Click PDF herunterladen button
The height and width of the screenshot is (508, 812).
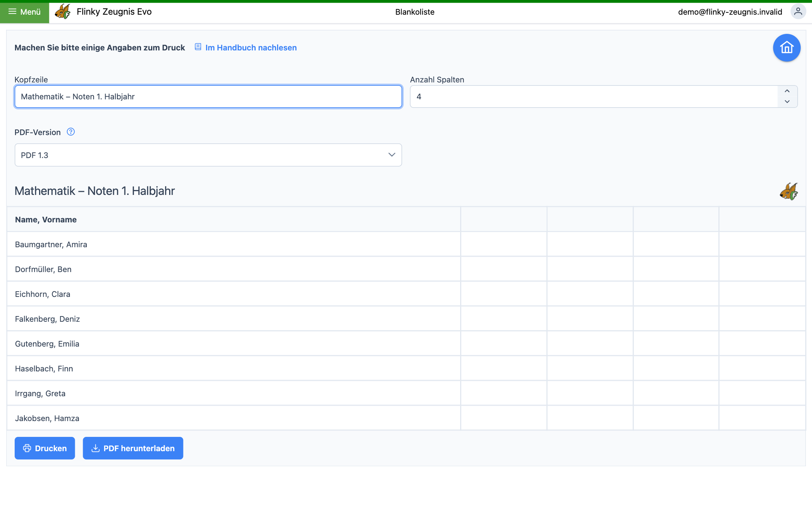pyautogui.click(x=133, y=448)
